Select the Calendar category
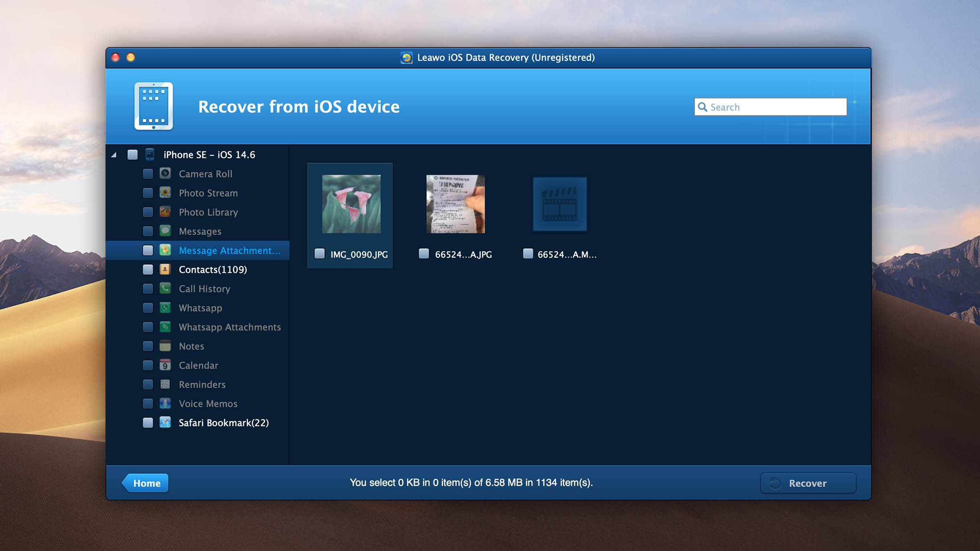The width and height of the screenshot is (980, 551). click(198, 365)
